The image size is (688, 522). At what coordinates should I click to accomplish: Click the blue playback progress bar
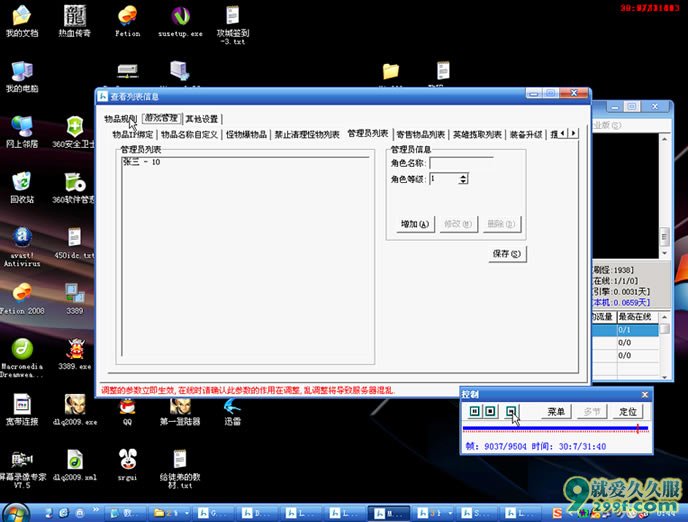point(555,428)
